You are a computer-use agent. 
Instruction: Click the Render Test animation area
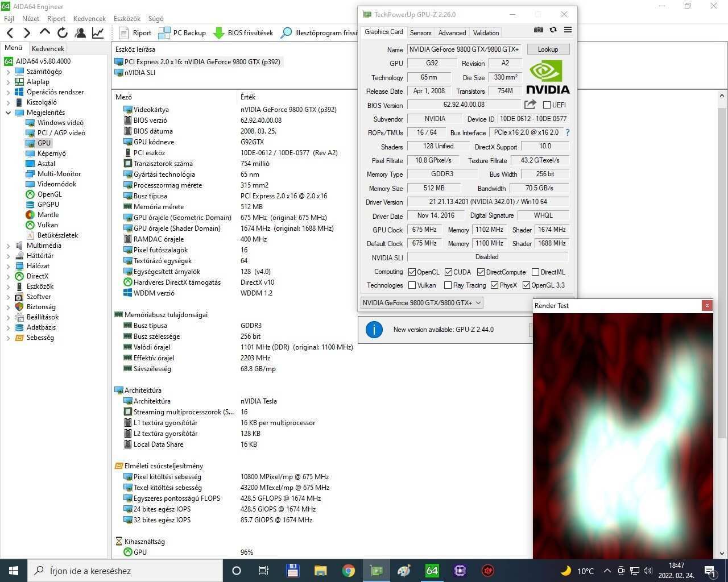623,435
